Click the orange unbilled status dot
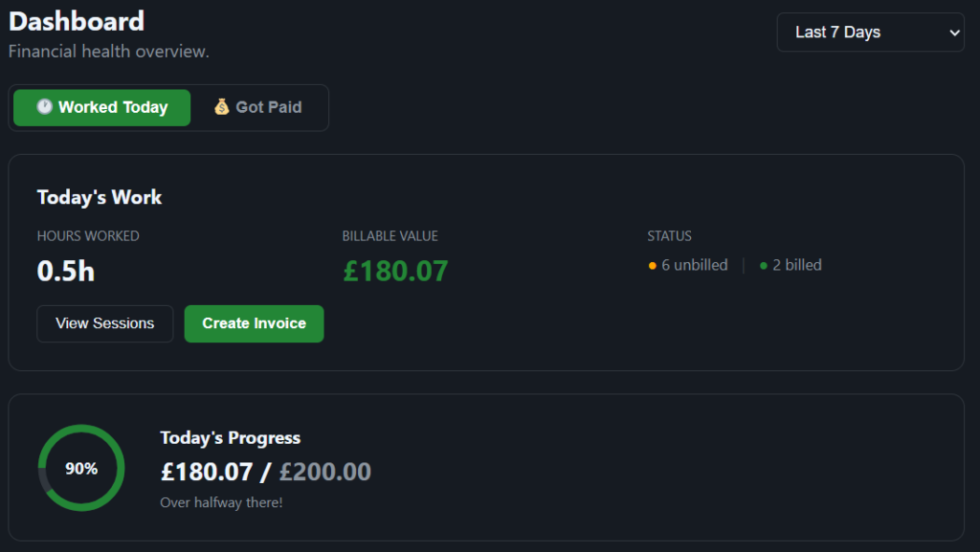Image resolution: width=980 pixels, height=552 pixels. coord(653,266)
